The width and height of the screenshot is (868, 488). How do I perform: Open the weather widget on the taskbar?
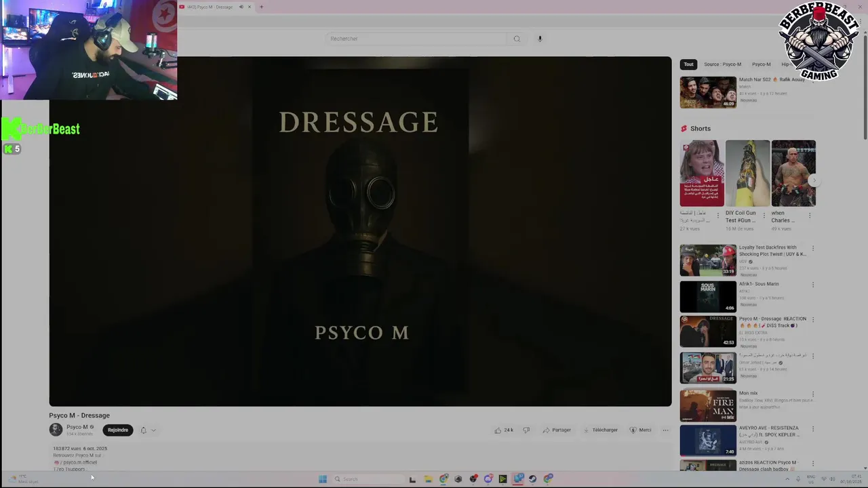click(23, 479)
